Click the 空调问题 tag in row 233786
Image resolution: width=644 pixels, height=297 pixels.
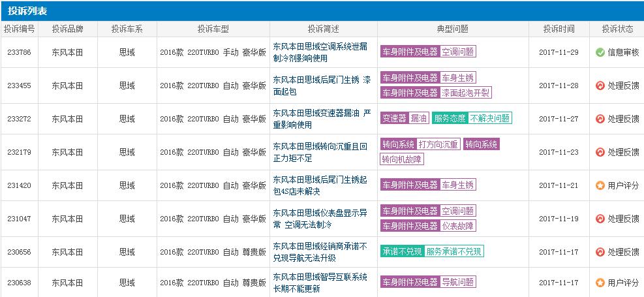[458, 52]
